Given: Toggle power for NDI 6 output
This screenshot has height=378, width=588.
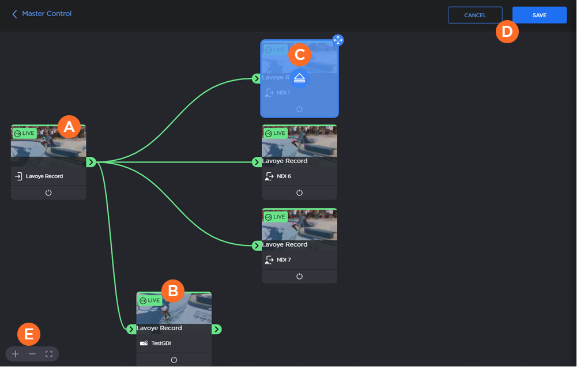Looking at the screenshot, I should point(299,192).
